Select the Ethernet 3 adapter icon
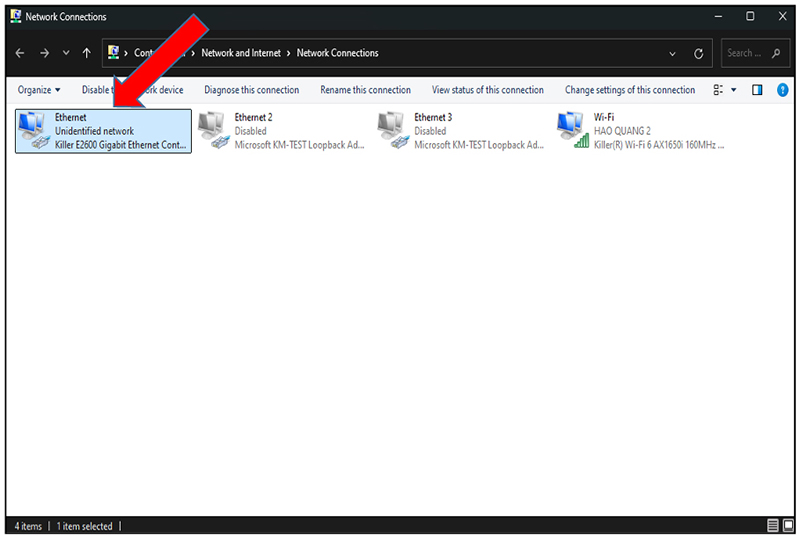 393,130
